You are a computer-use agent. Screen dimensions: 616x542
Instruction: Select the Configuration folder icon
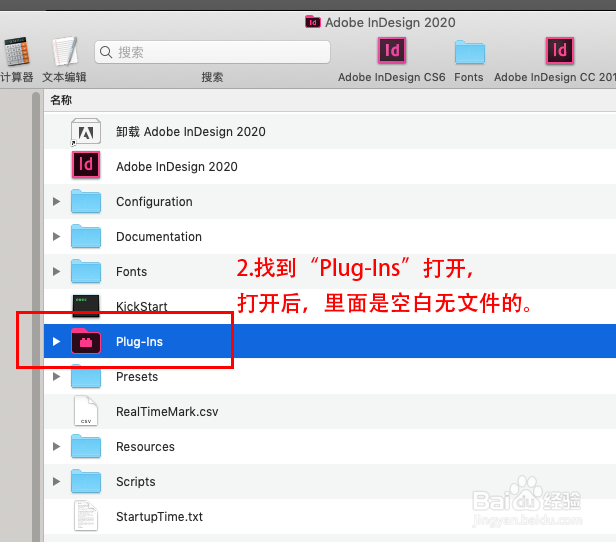coord(86,201)
